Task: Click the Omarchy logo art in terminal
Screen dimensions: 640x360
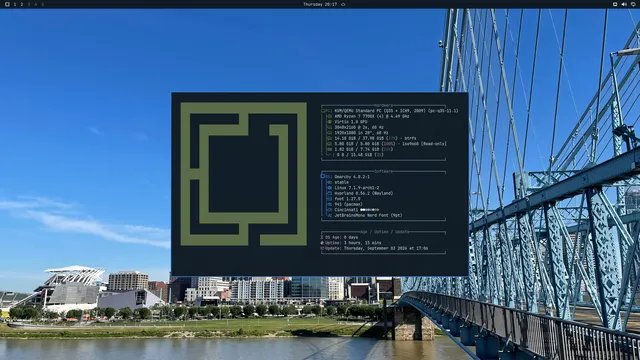Action: pyautogui.click(x=244, y=174)
